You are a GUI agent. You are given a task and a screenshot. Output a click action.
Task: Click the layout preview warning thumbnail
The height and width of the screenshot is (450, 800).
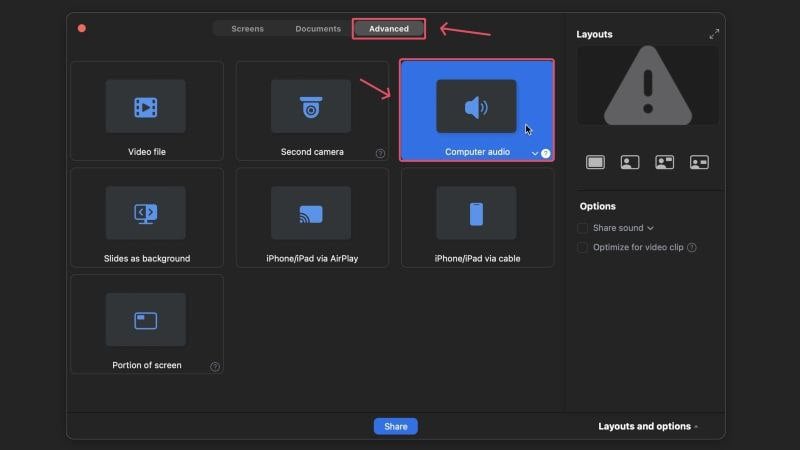(x=647, y=85)
